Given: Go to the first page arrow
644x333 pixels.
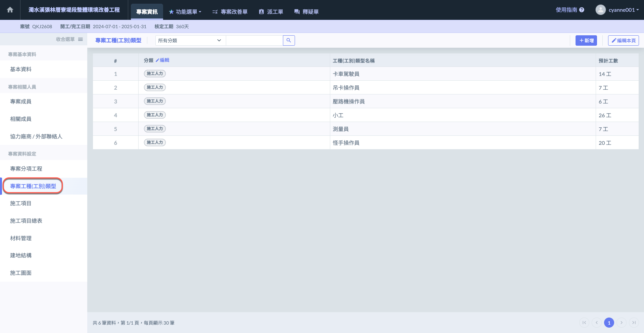Looking at the screenshot, I should coord(584,323).
